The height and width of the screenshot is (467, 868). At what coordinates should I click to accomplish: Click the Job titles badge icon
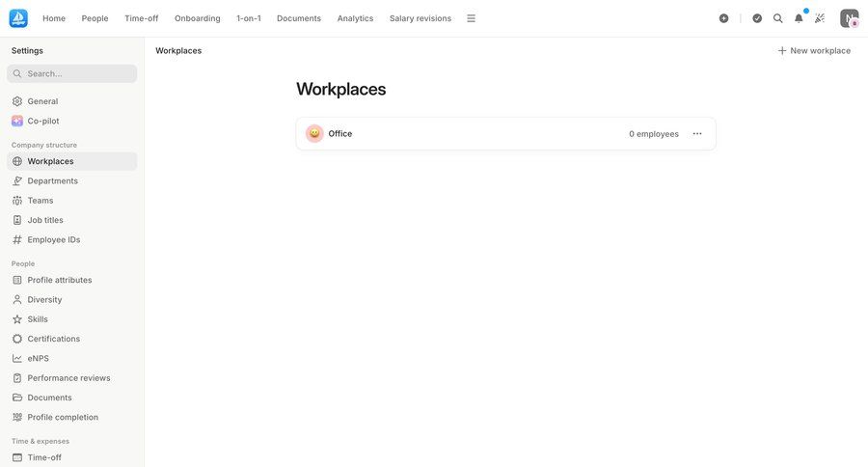click(x=17, y=220)
